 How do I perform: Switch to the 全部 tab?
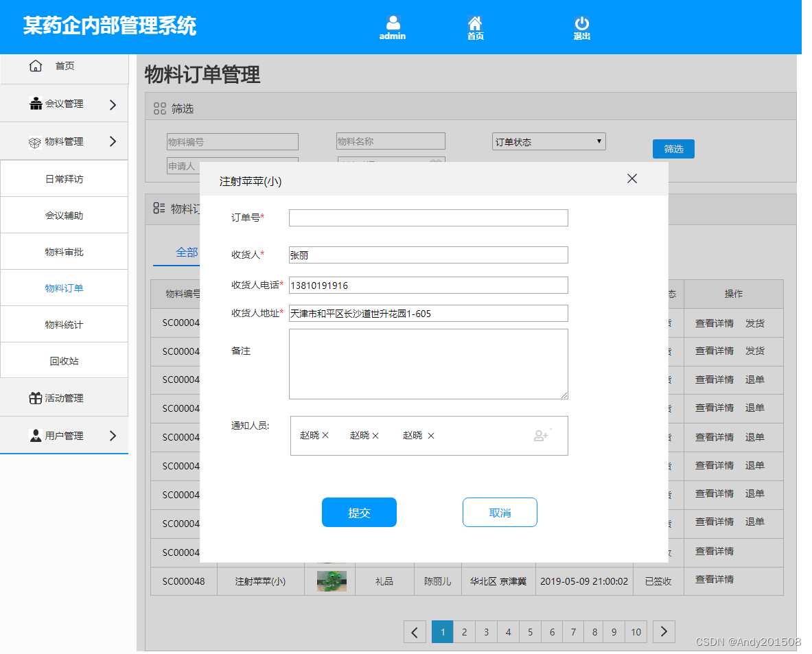(186, 252)
